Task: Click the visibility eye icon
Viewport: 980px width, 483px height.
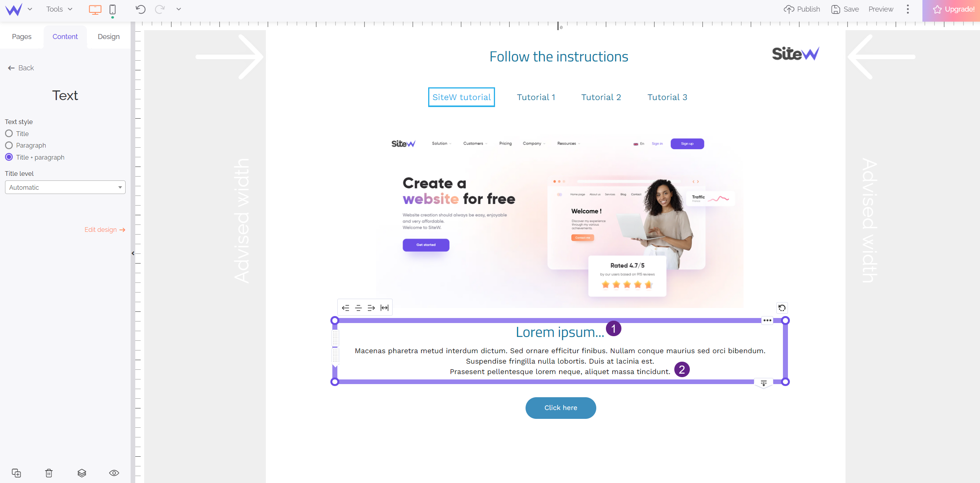Action: [114, 473]
